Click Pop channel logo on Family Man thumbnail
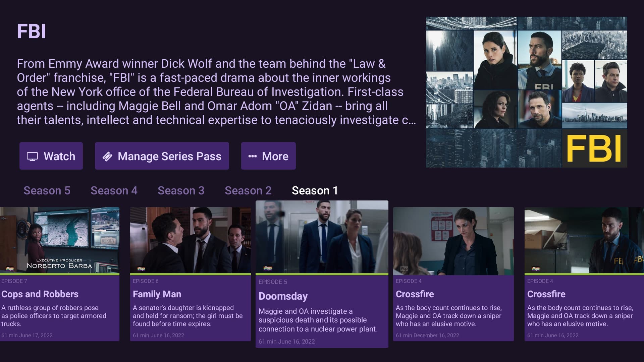This screenshot has height=362, width=644. click(141, 268)
